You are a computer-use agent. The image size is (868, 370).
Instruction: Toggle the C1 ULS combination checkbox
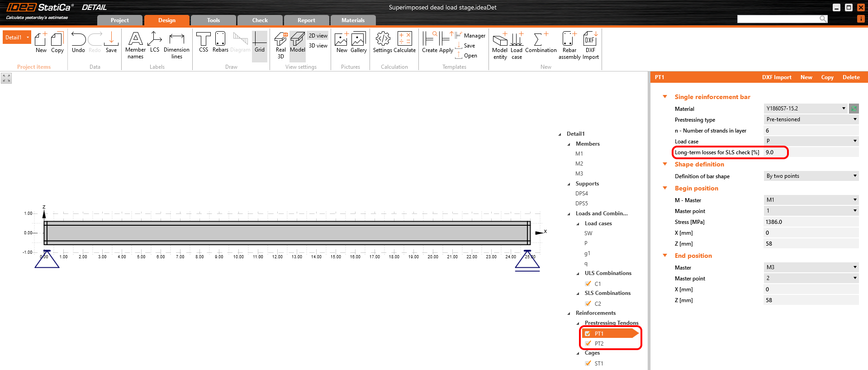click(588, 284)
